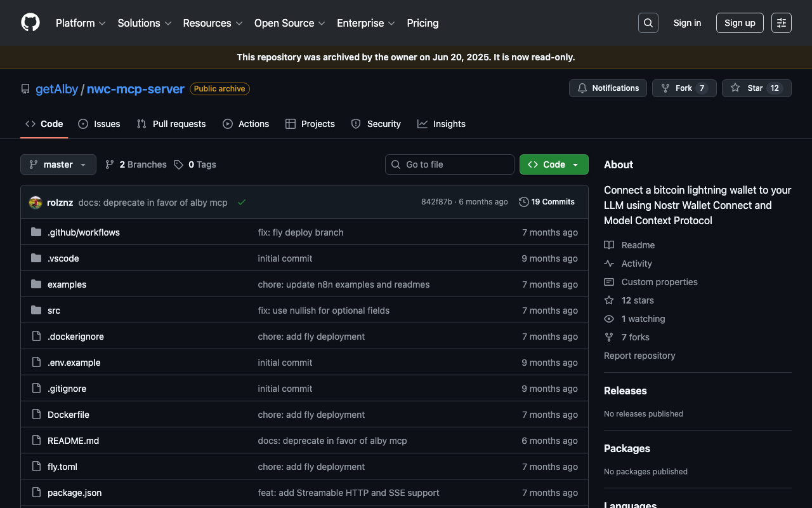Click the GitHub logo in header
This screenshot has width=812, height=508.
(30, 23)
